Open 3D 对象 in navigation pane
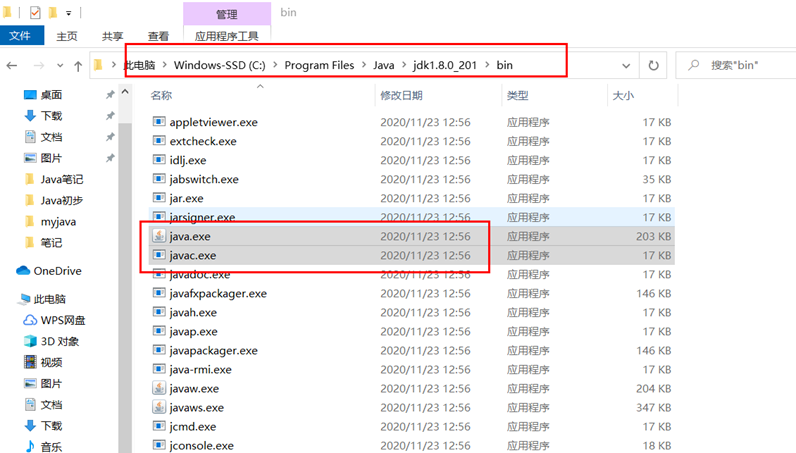The width and height of the screenshot is (796, 453). [59, 341]
